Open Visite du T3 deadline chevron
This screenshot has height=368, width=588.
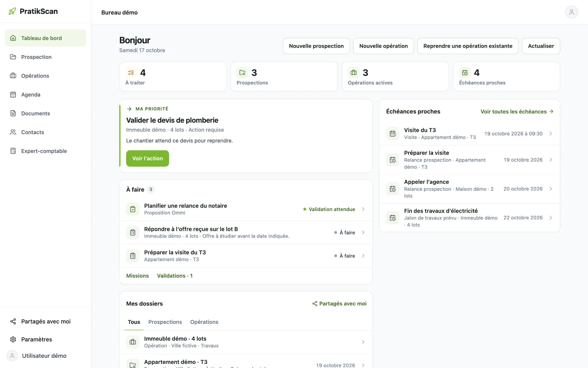(551, 134)
